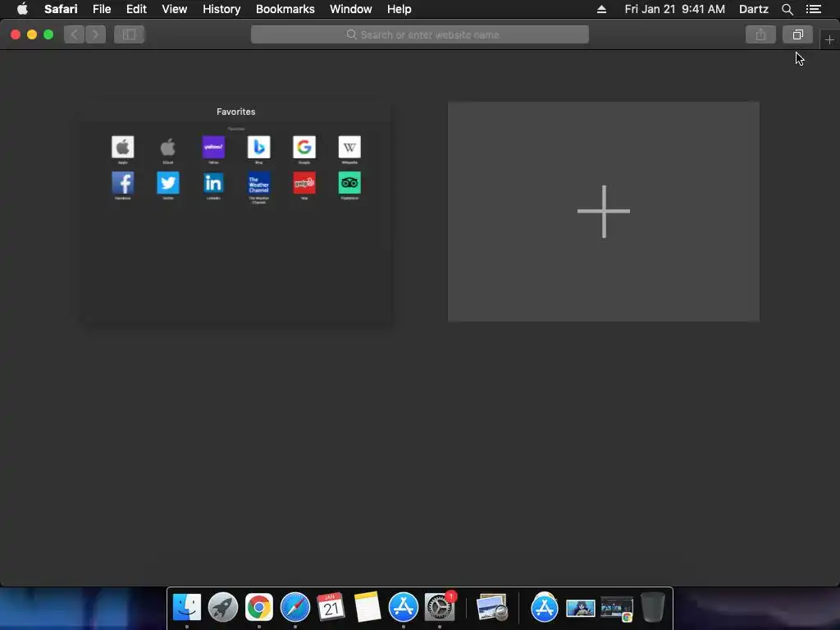Click the date and time in menu bar
The width and height of the screenshot is (840, 630).
coord(674,9)
